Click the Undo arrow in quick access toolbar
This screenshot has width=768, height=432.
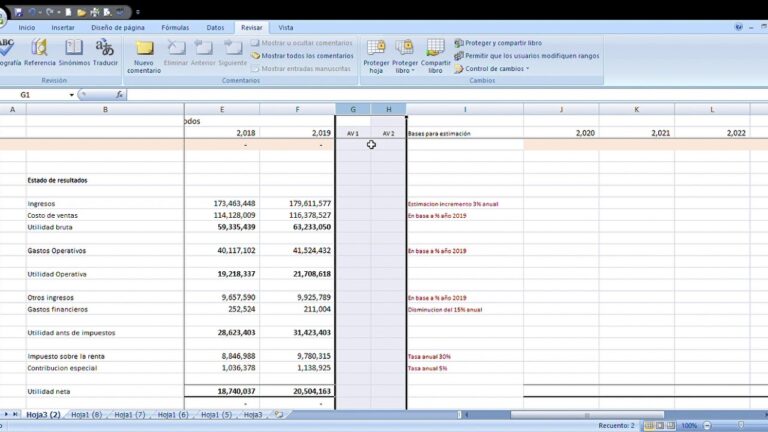[x=32, y=12]
